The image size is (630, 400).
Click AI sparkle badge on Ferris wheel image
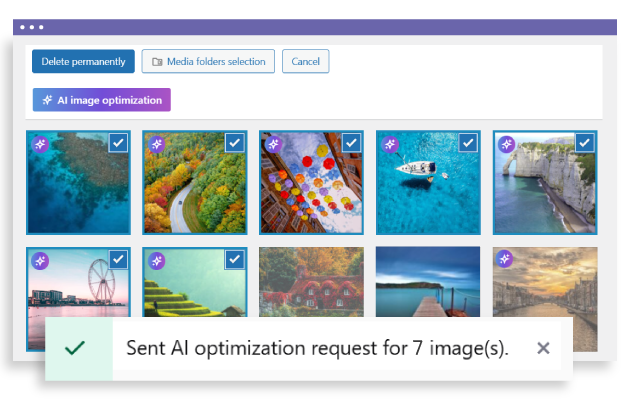coord(40,261)
